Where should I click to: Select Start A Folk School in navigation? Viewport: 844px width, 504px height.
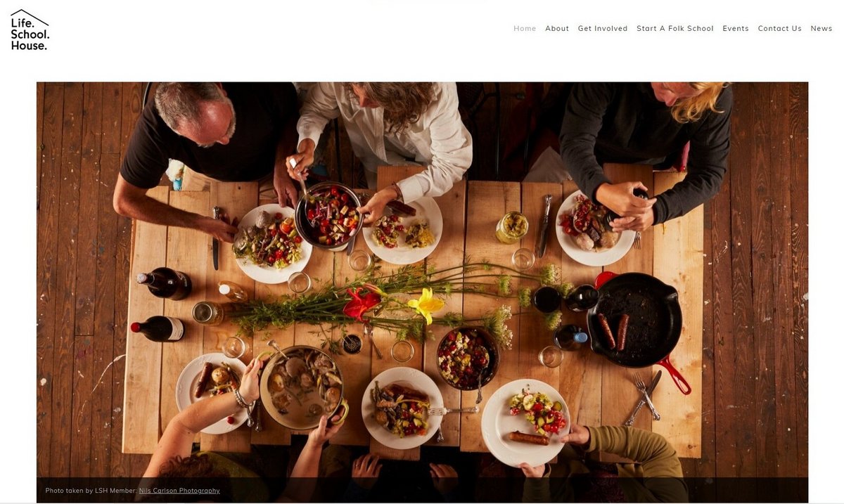675,29
